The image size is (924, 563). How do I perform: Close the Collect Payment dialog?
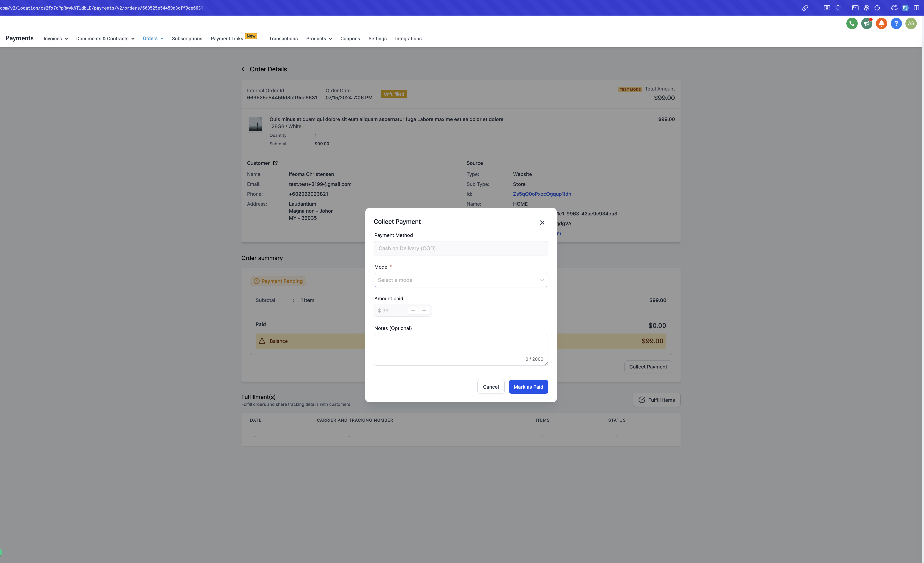tap(542, 222)
